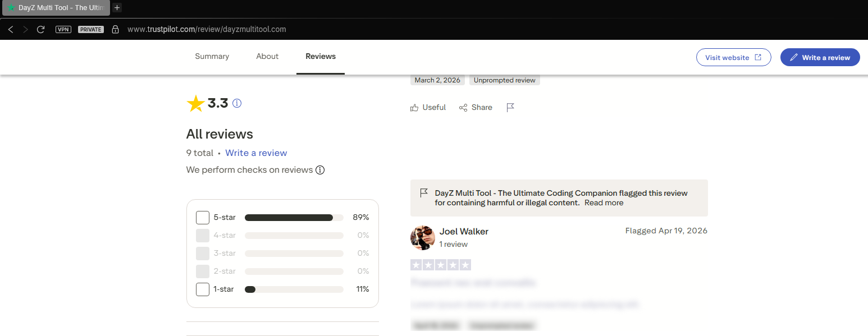This screenshot has height=336, width=868.
Task: Click the Unprompted review tag
Action: click(x=505, y=80)
